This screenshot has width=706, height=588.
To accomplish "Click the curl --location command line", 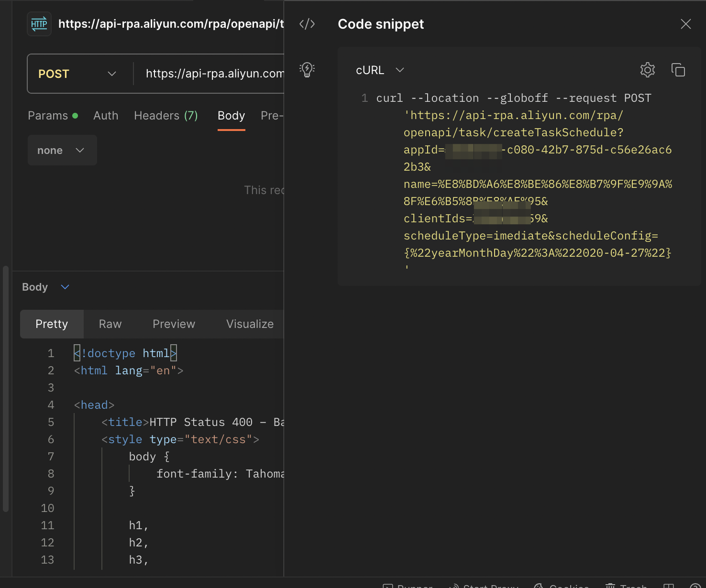I will click(514, 98).
